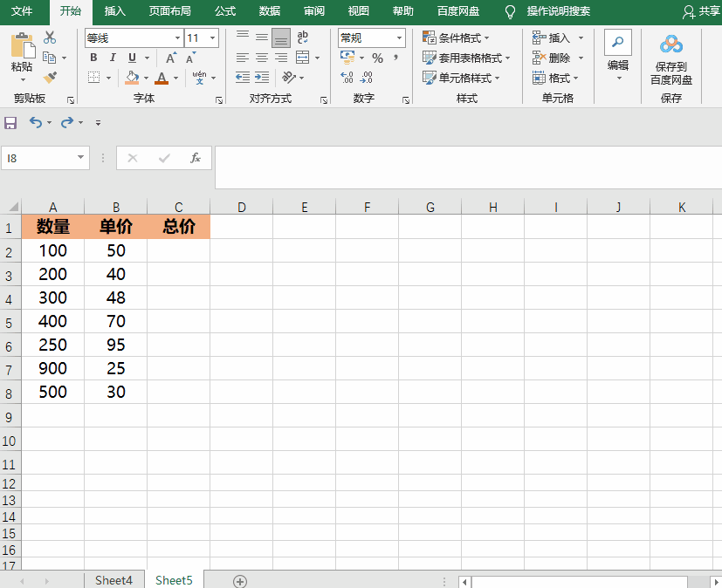Align cell text right
This screenshot has width=722, height=588.
tap(281, 58)
